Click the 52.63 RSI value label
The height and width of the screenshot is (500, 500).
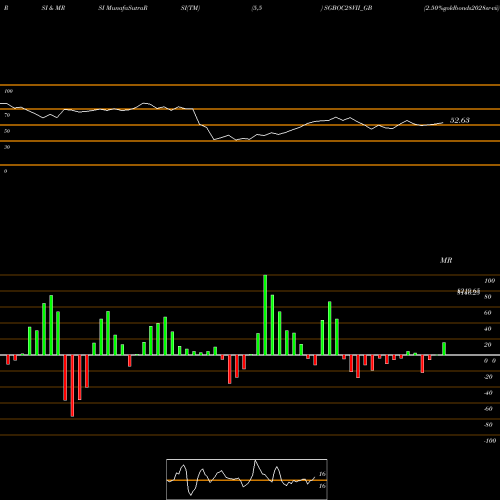click(x=460, y=120)
